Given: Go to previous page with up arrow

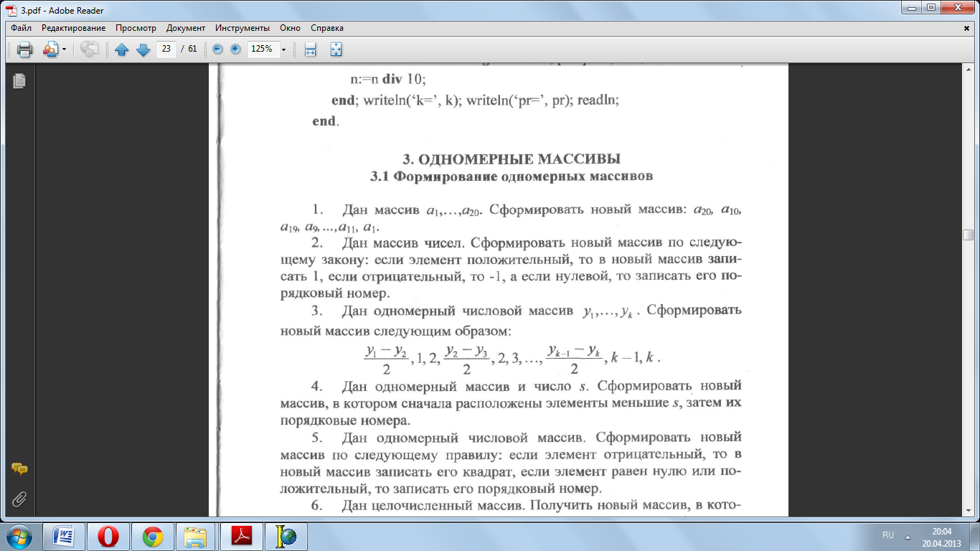Looking at the screenshot, I should [121, 50].
